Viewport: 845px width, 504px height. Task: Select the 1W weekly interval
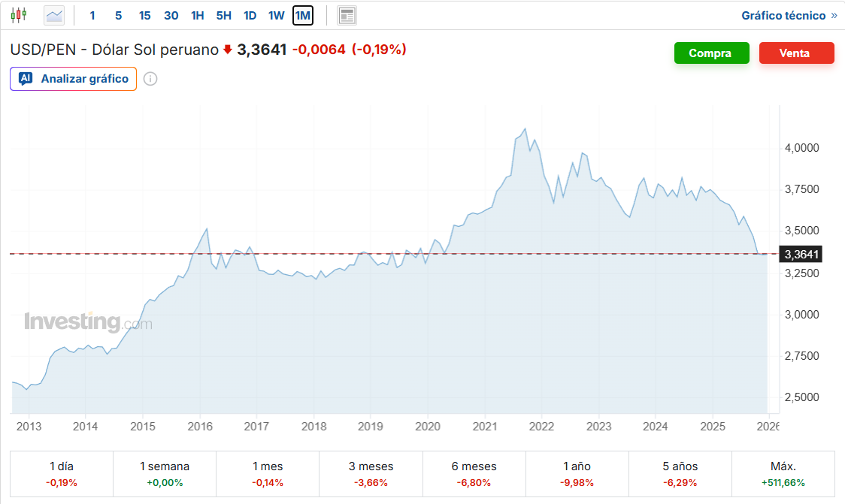277,15
